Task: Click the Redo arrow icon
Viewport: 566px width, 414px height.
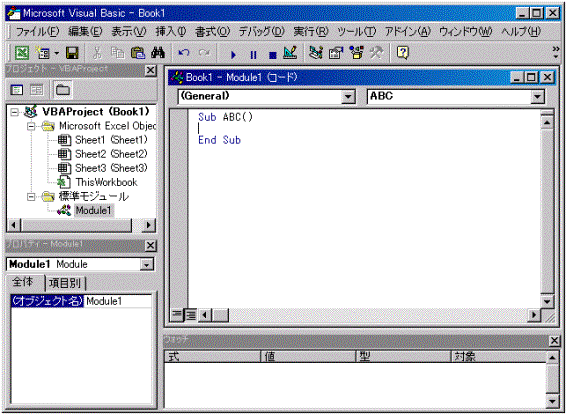Action: pos(205,53)
